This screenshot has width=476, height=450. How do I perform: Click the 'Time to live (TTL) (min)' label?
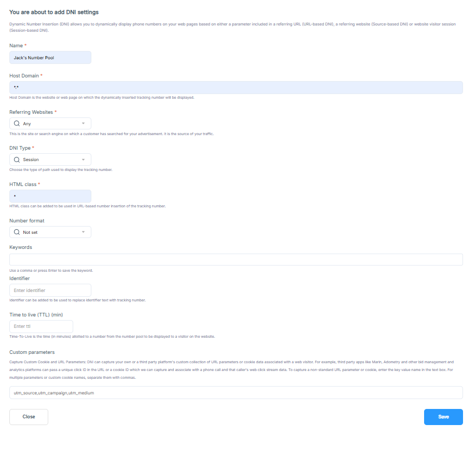pyautogui.click(x=36, y=315)
